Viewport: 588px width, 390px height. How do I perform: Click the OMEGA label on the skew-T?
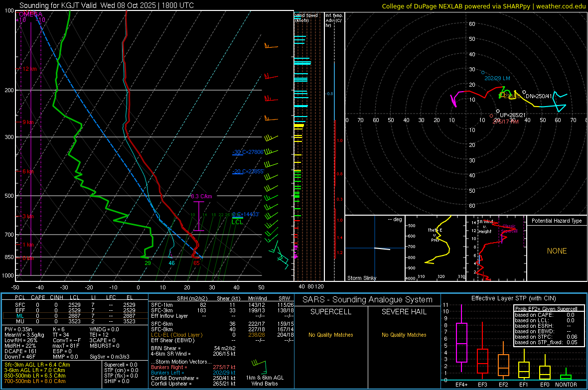(x=30, y=14)
